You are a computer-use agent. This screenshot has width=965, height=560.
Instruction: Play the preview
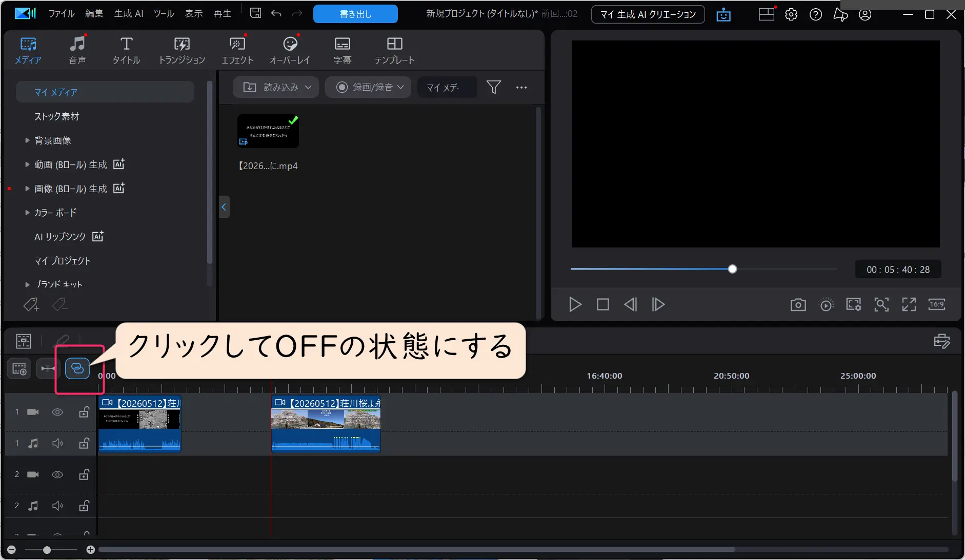[x=575, y=305]
